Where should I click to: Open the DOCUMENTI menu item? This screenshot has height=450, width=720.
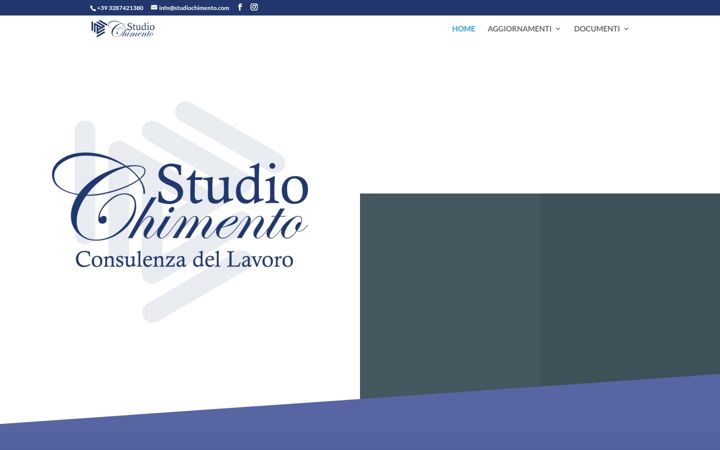[596, 28]
